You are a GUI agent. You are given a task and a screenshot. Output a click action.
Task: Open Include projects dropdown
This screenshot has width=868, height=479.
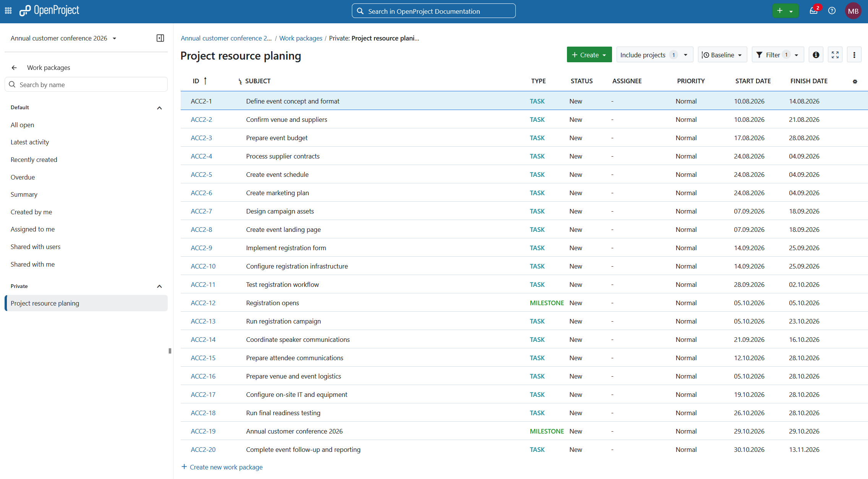click(654, 55)
